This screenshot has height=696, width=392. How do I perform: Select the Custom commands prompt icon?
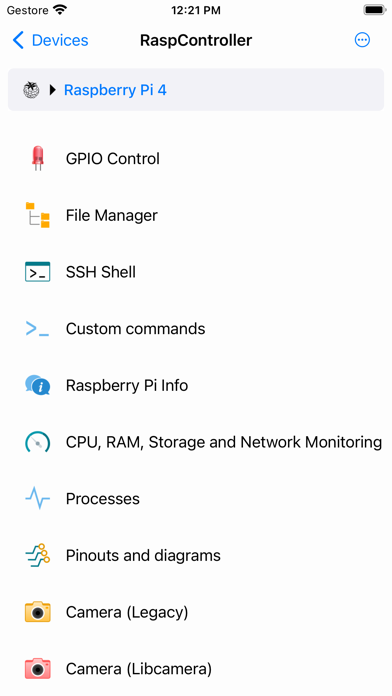click(38, 328)
